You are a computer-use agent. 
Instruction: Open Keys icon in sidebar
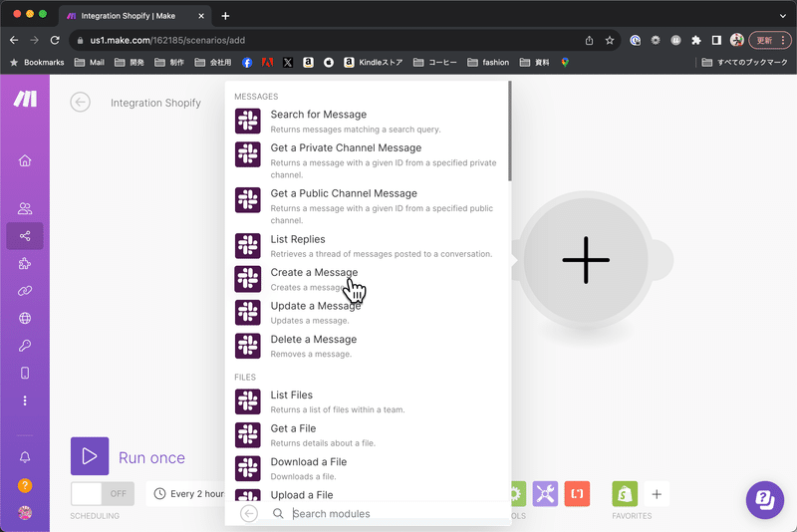(x=25, y=346)
